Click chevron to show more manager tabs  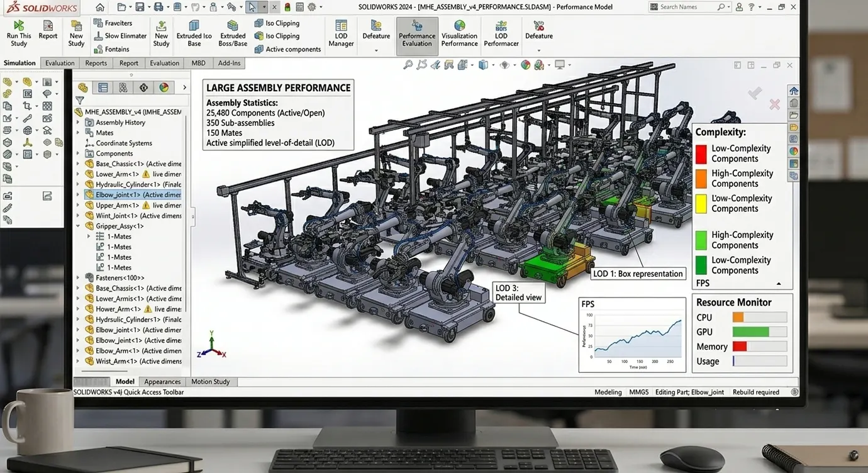coord(184,87)
